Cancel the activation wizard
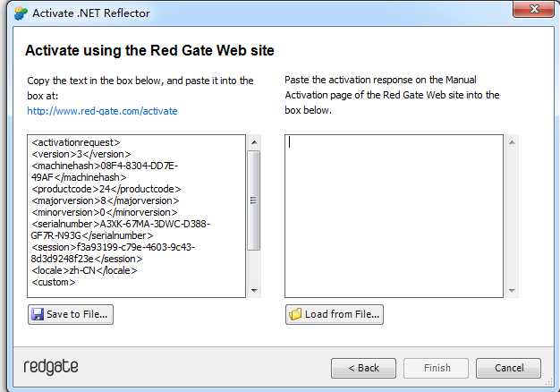This screenshot has width=560, height=392. (x=509, y=368)
